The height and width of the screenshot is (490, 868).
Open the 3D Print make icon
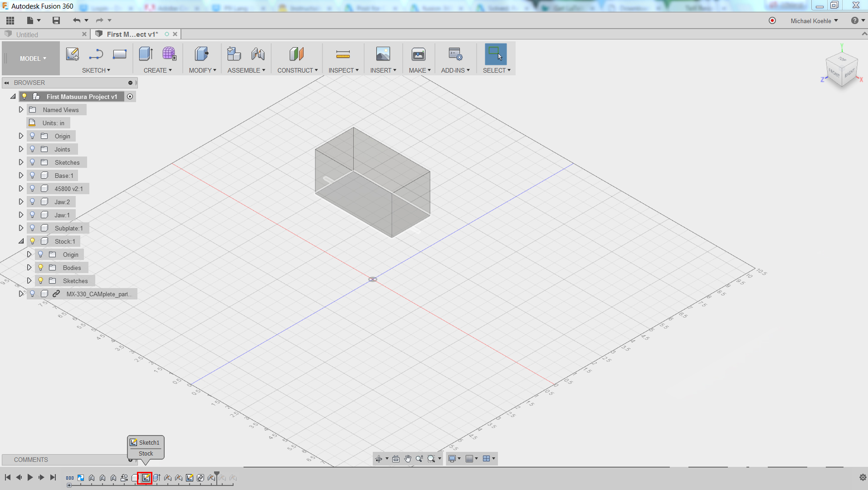pos(419,54)
